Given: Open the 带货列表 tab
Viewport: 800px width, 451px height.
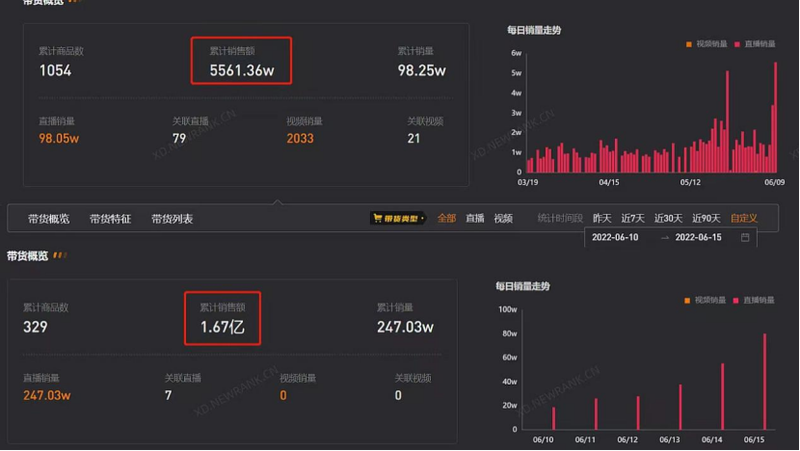Looking at the screenshot, I should click(172, 219).
